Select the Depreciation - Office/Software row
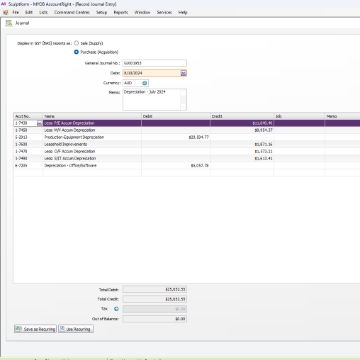The image size is (360, 360). (187, 165)
